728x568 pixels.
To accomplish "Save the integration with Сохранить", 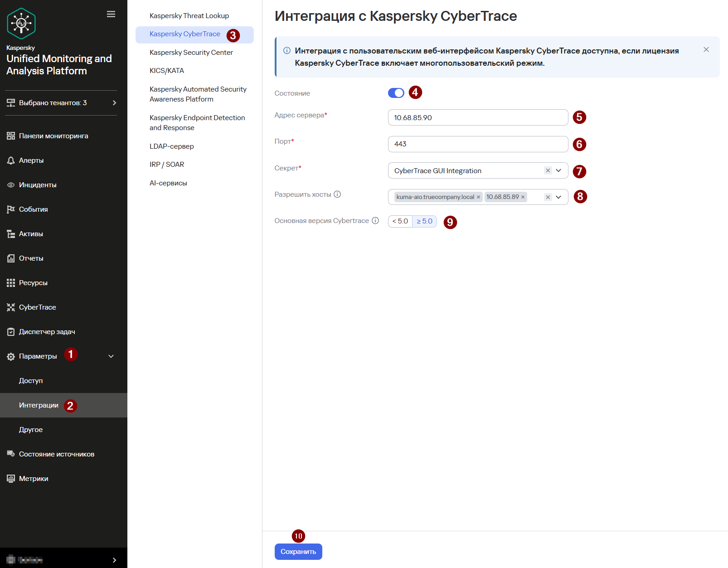I will [298, 552].
